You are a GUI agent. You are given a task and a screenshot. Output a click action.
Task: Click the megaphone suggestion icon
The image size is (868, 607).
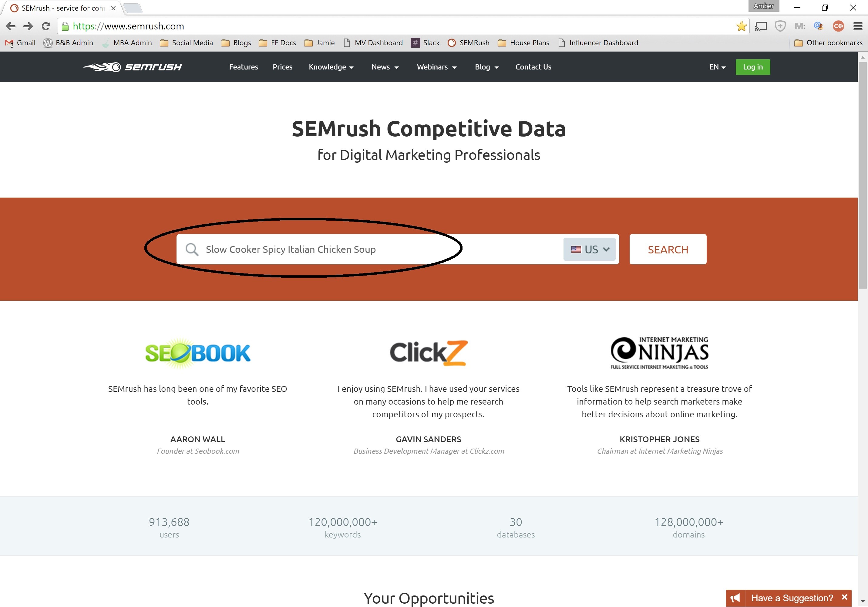point(735,598)
